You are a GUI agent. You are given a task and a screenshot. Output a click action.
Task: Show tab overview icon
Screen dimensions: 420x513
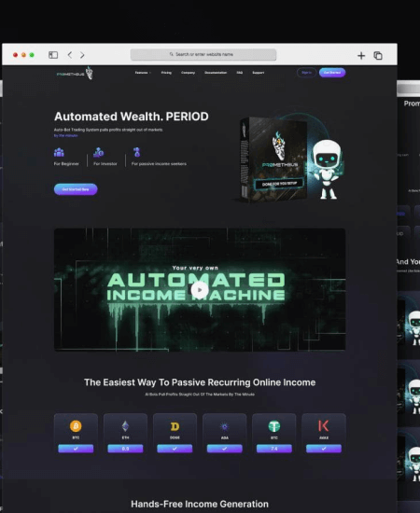(x=378, y=56)
